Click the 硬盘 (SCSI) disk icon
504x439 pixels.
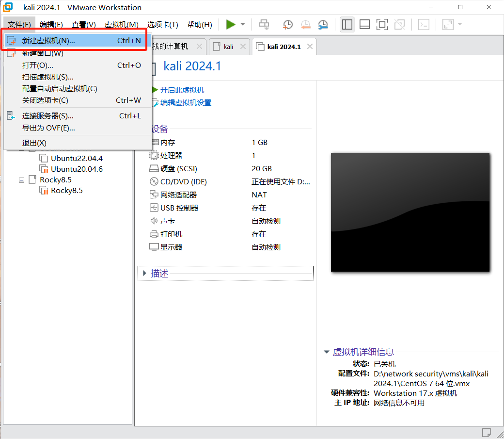pyautogui.click(x=154, y=169)
